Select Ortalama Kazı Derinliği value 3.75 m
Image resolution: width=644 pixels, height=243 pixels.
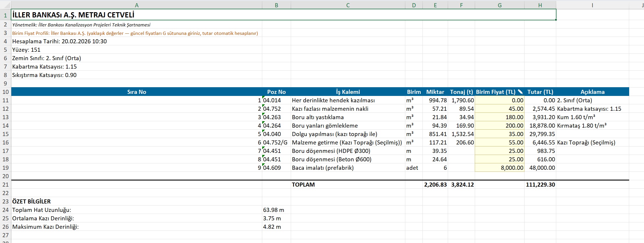click(x=276, y=218)
